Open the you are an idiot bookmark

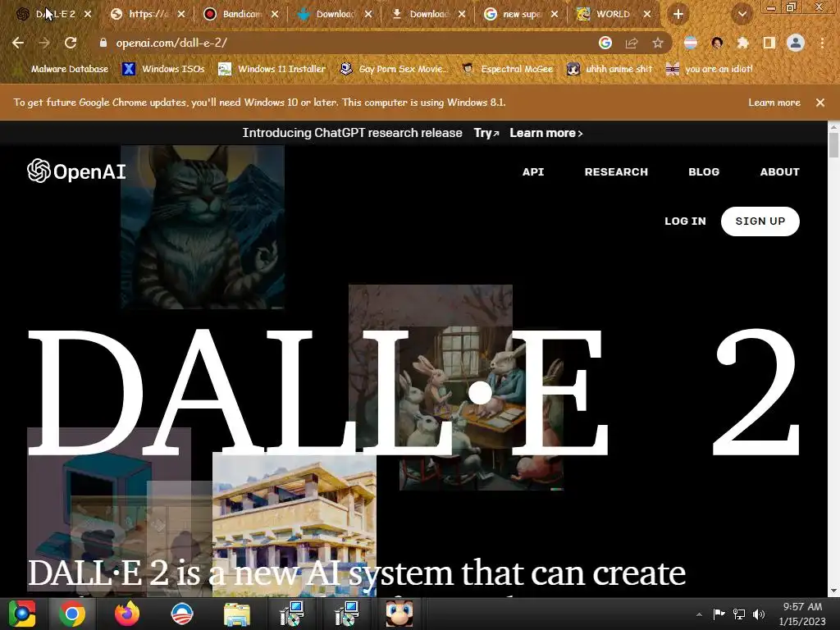[x=710, y=69]
